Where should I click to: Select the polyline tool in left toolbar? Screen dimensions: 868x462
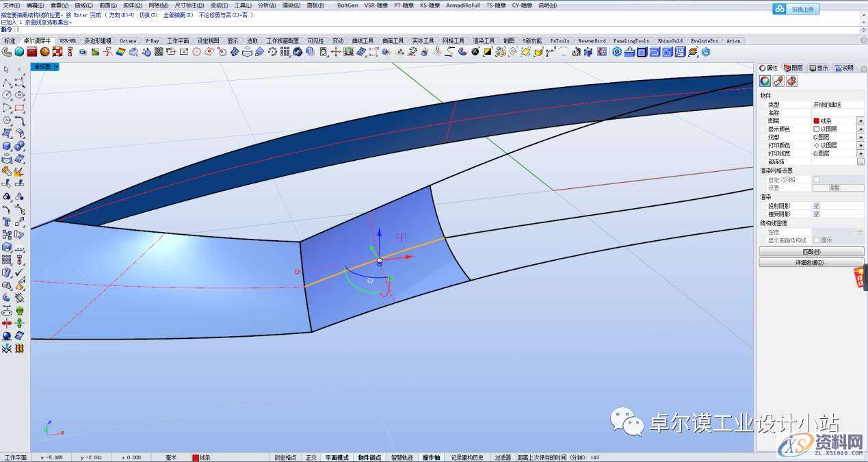[x=6, y=82]
